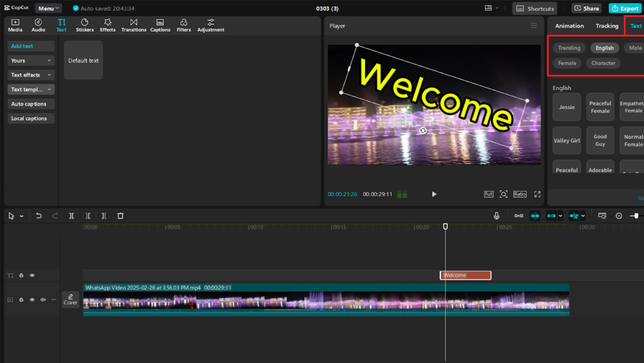
Task: Select the Trending voice filter
Action: click(x=569, y=48)
